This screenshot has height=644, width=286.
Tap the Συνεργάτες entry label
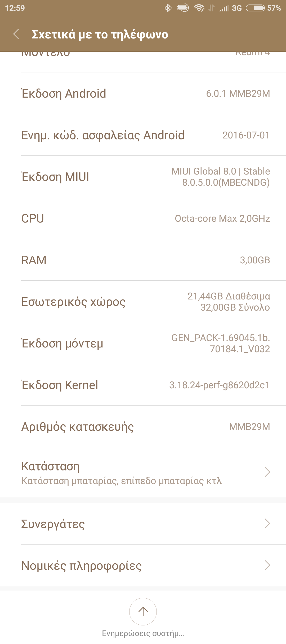pos(53,524)
